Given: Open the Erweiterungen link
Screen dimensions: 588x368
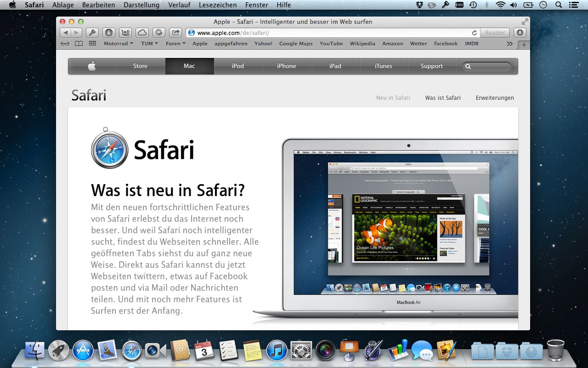Looking at the screenshot, I should (x=495, y=98).
